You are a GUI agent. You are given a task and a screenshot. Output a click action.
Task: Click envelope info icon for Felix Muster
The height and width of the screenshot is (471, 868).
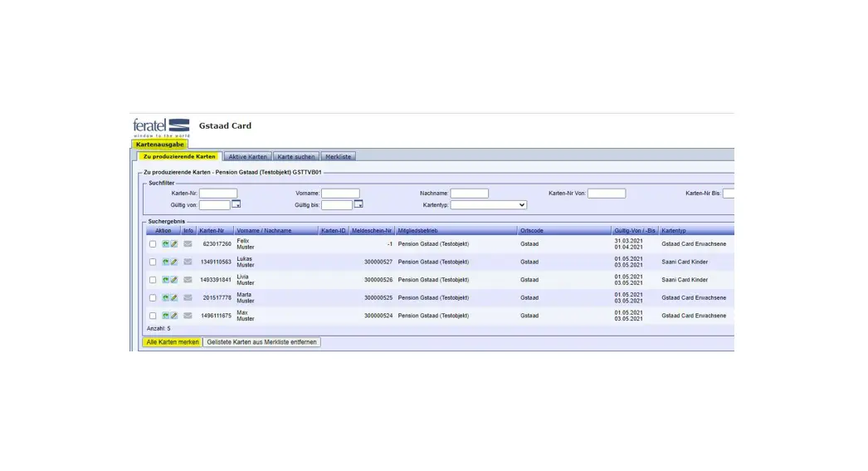tap(188, 244)
